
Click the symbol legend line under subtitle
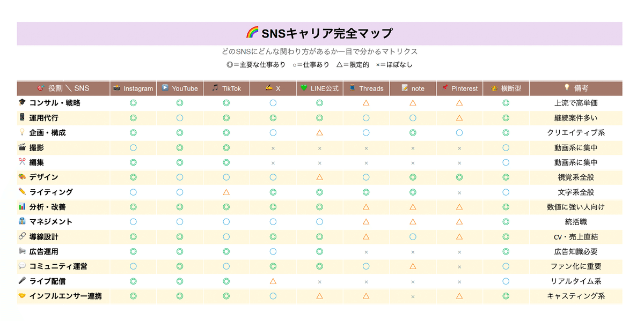(320, 65)
